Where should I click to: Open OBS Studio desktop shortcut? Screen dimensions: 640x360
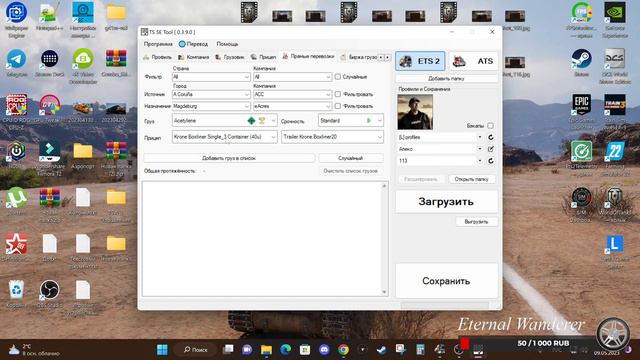49,294
